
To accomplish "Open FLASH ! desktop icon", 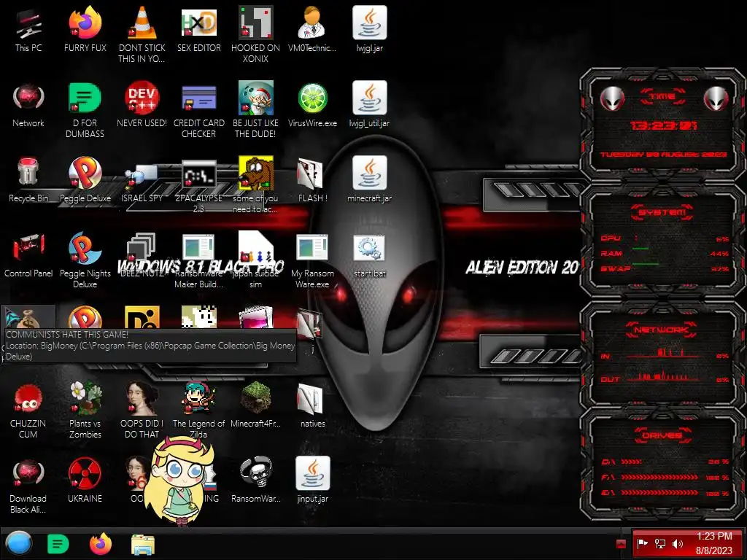I will click(309, 174).
